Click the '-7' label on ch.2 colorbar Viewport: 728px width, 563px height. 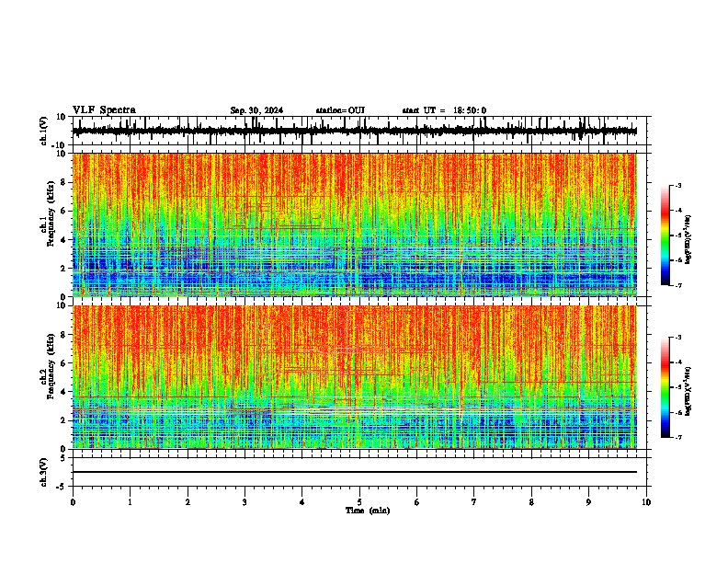(678, 438)
